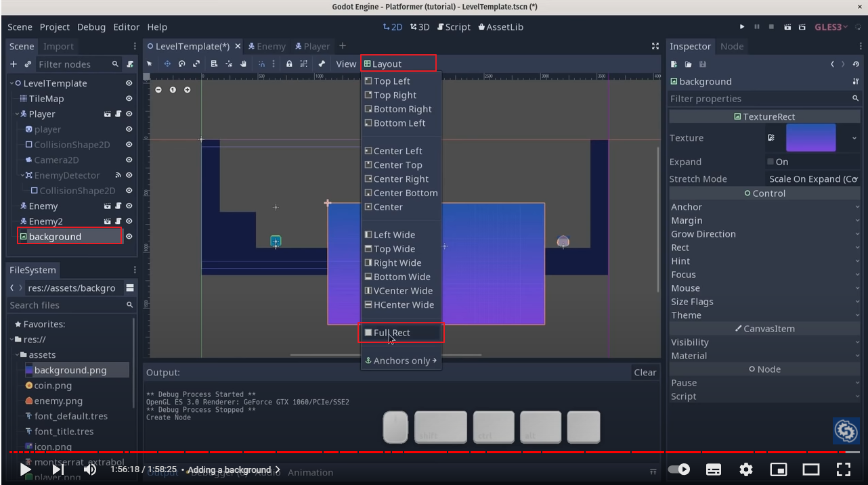Image resolution: width=868 pixels, height=485 pixels.
Task: Choose the list-select tool in viewport toolbar
Action: tap(214, 64)
